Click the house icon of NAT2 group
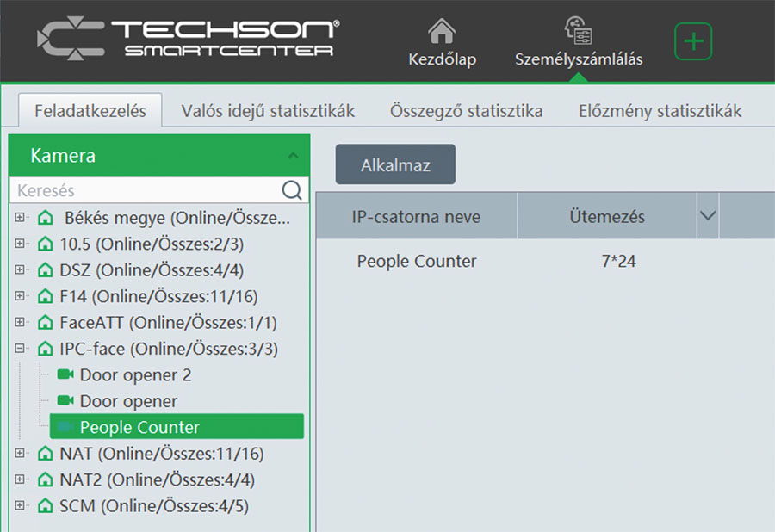Screen dimensions: 775x532 coord(46,479)
